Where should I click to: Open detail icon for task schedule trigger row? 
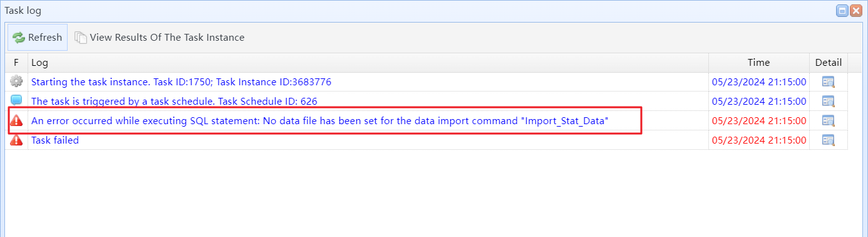click(x=829, y=101)
